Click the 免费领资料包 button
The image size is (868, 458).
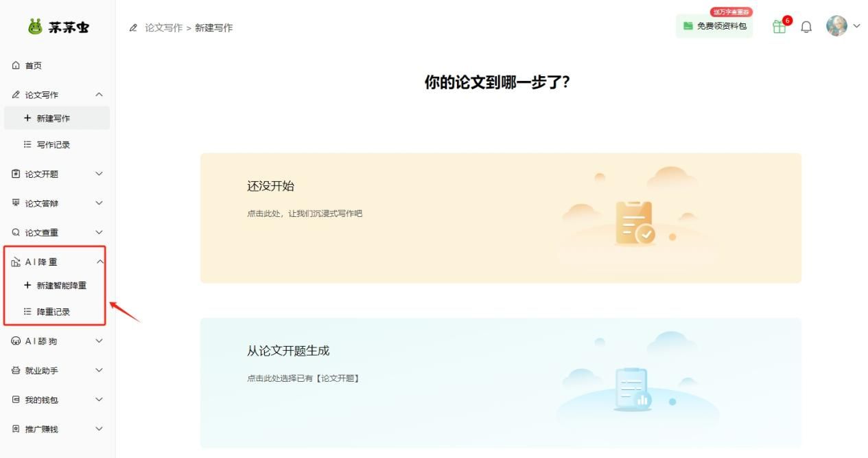714,26
